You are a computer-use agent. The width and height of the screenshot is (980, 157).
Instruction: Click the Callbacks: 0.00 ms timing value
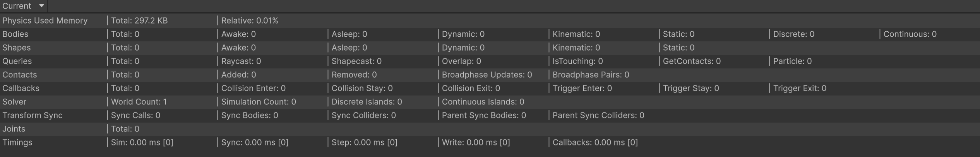(595, 142)
